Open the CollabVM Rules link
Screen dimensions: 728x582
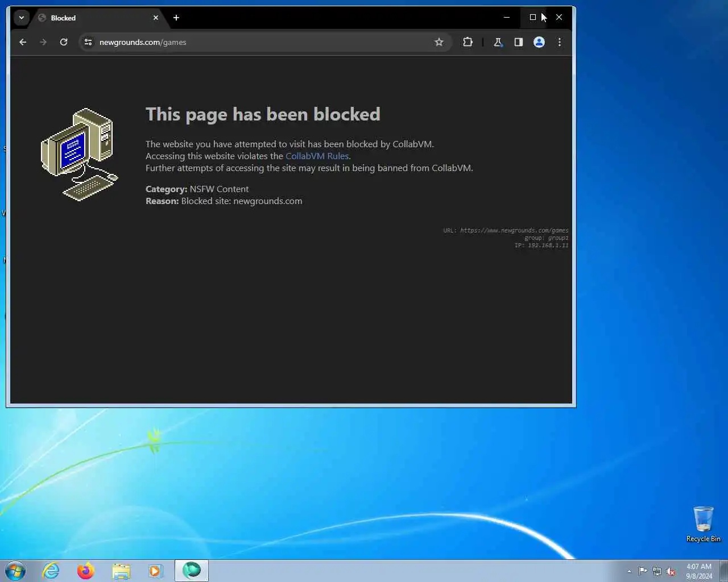point(317,156)
